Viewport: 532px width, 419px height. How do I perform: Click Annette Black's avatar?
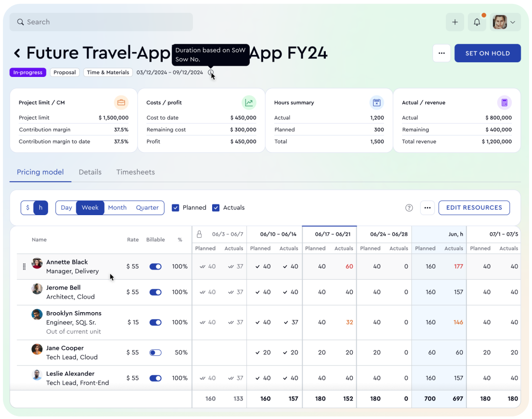point(37,263)
